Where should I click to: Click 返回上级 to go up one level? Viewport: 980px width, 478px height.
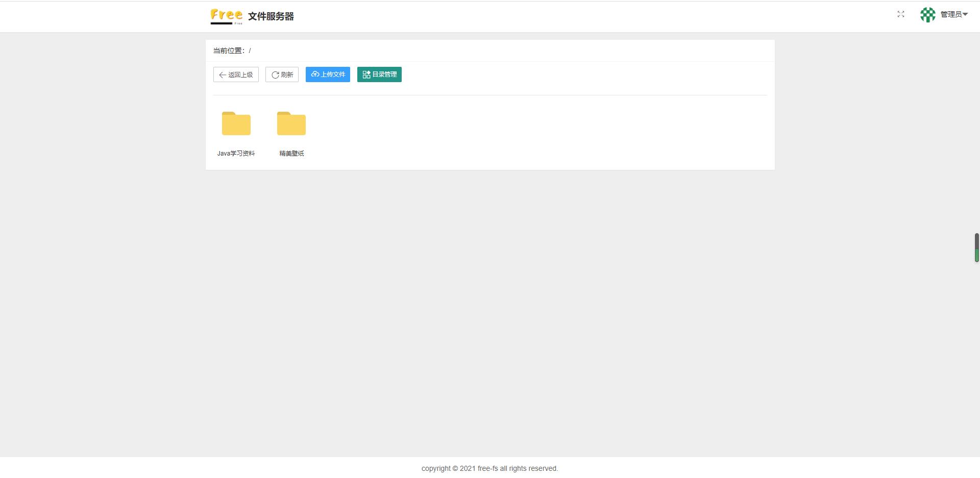236,74
